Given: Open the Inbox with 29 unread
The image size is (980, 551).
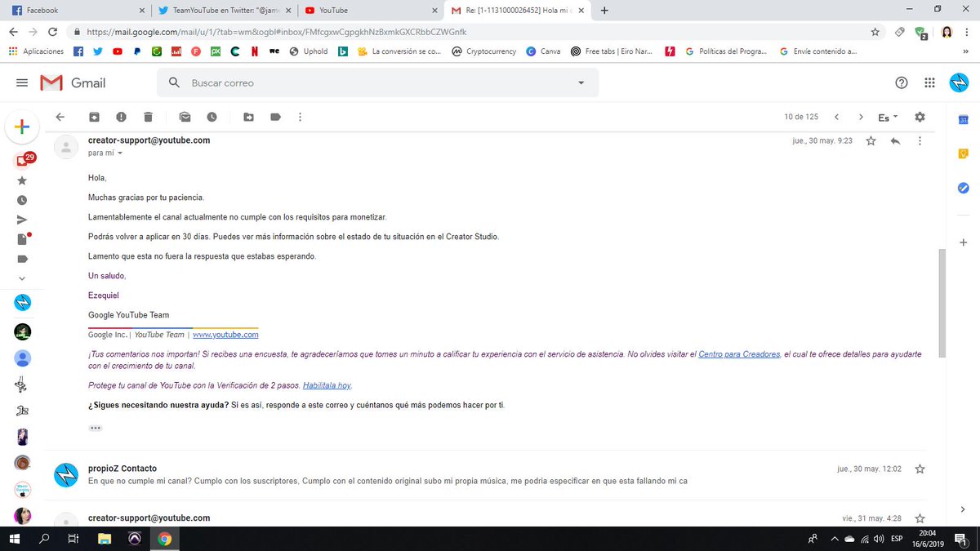Looking at the screenshot, I should [24, 159].
